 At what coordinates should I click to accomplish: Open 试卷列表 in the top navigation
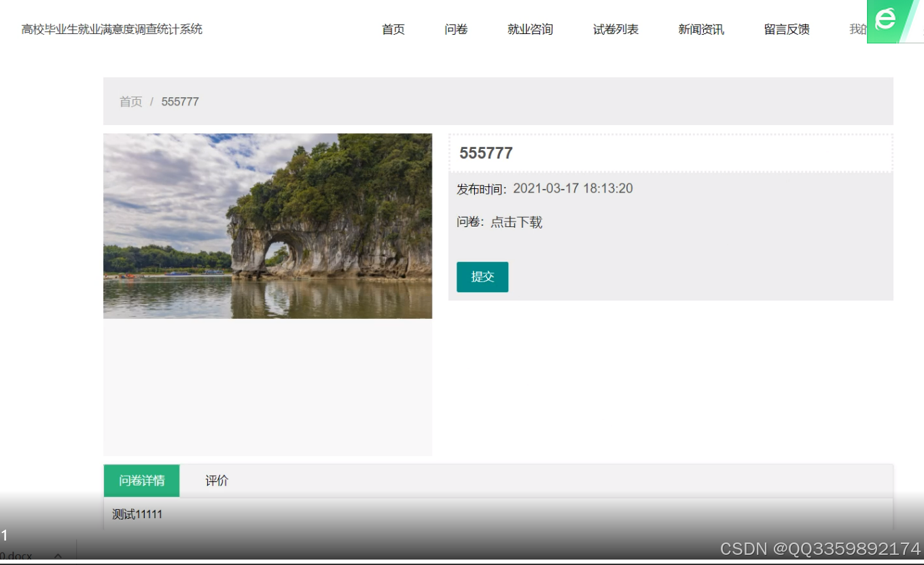[x=616, y=29]
